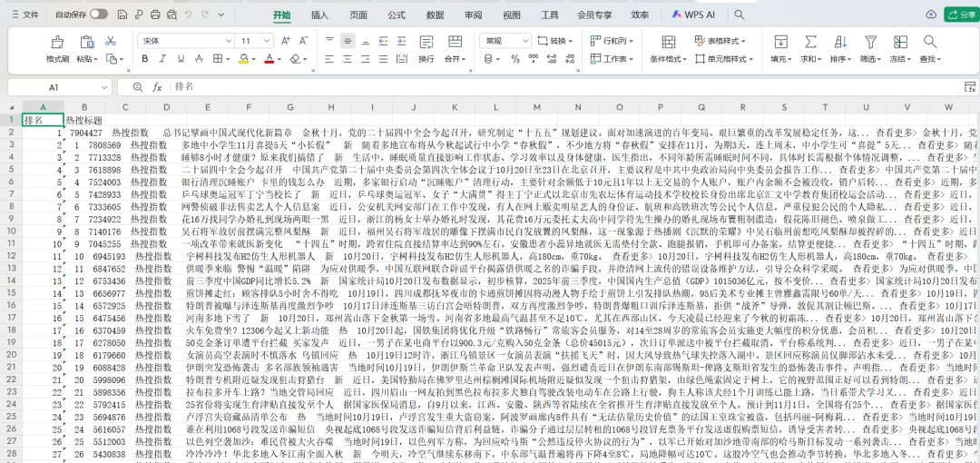Increase font size with A+ icon

286,41
